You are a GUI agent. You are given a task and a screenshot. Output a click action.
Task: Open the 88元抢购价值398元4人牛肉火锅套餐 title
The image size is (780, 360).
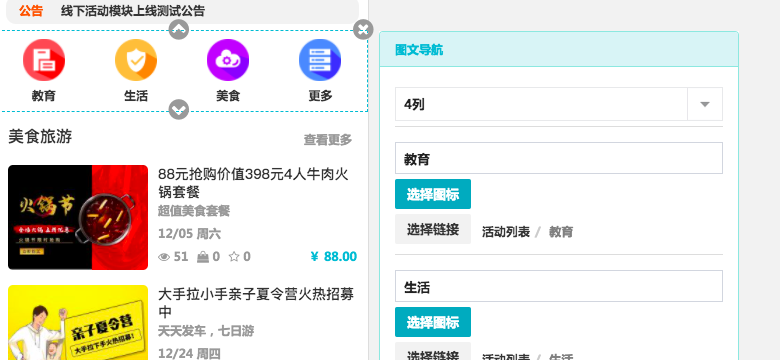(x=253, y=183)
